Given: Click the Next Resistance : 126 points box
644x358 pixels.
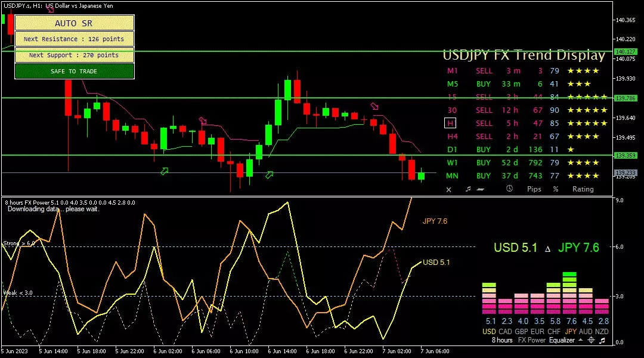Looking at the screenshot, I should [75, 39].
